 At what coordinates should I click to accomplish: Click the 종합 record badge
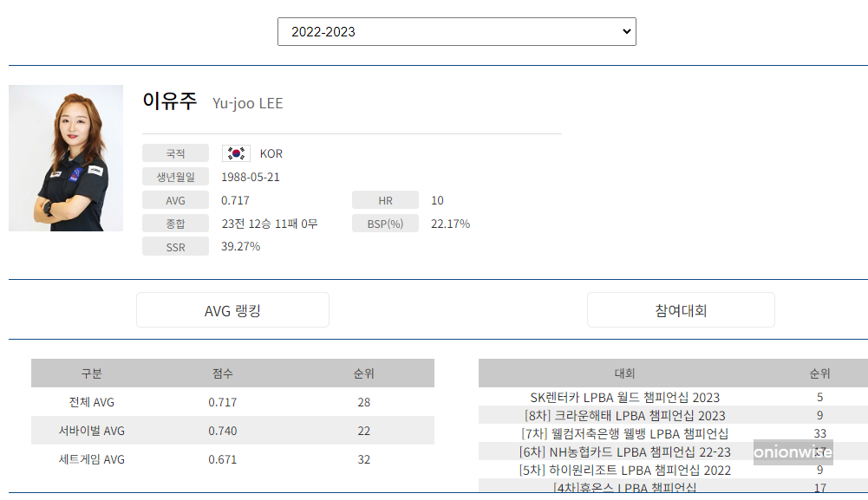coord(175,223)
